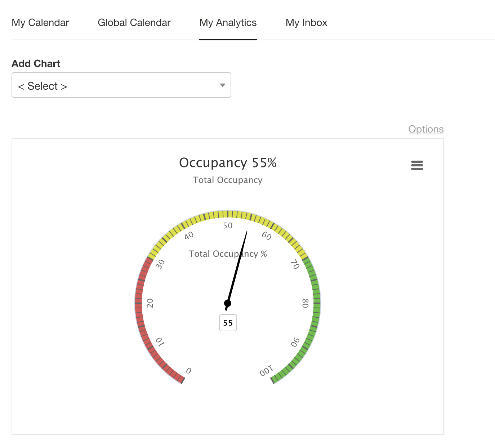Open the Options link above the chart
The image size is (495, 448).
426,129
